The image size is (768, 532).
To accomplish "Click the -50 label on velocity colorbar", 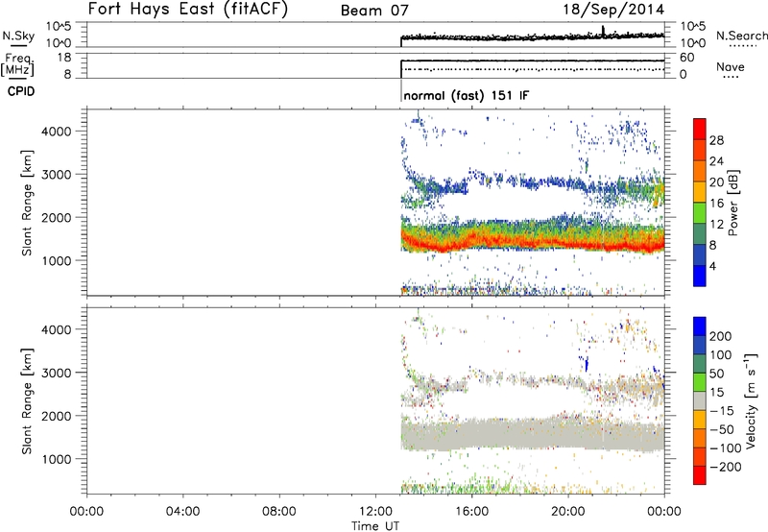I will point(721,429).
